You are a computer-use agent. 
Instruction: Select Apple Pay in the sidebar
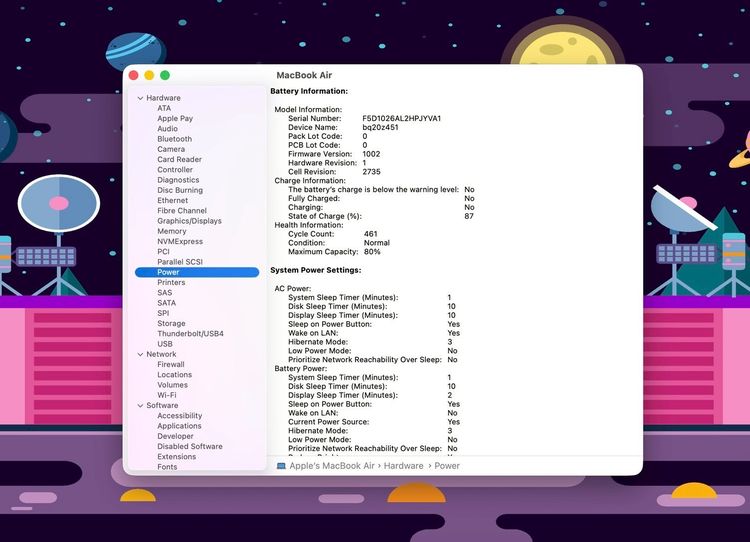click(175, 118)
